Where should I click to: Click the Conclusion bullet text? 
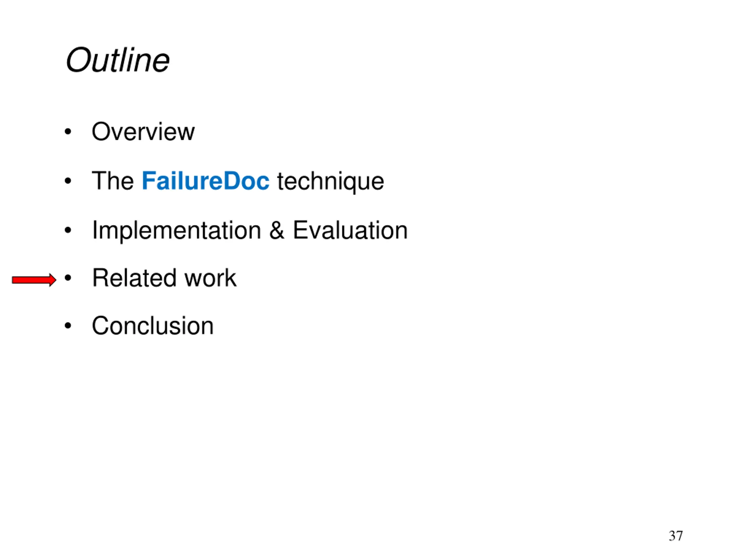tap(153, 326)
